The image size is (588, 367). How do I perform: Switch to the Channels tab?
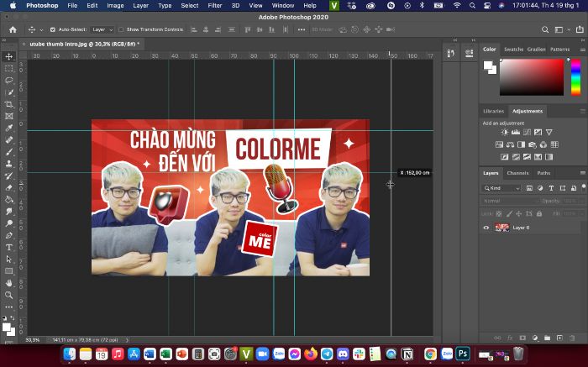[517, 173]
